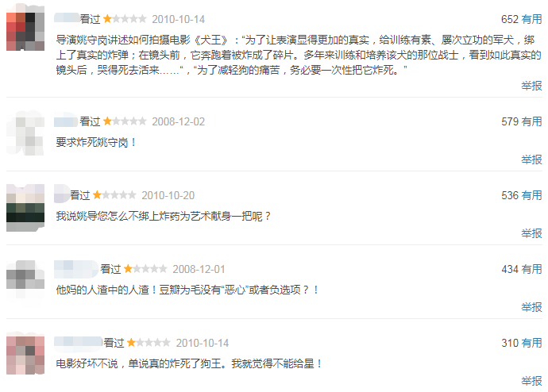Click the star rating of 2010-10-20 review
Image resolution: width=548 pixels, height=392 pixels.
[x=114, y=194]
